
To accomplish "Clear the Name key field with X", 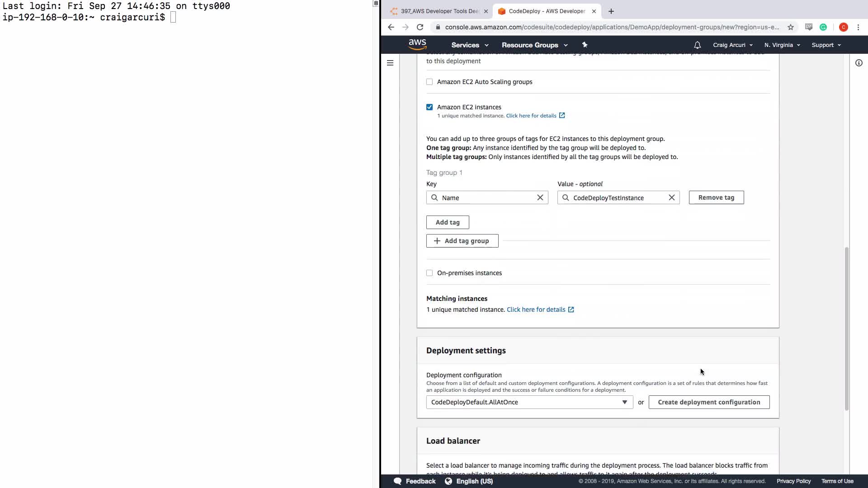I will (540, 197).
